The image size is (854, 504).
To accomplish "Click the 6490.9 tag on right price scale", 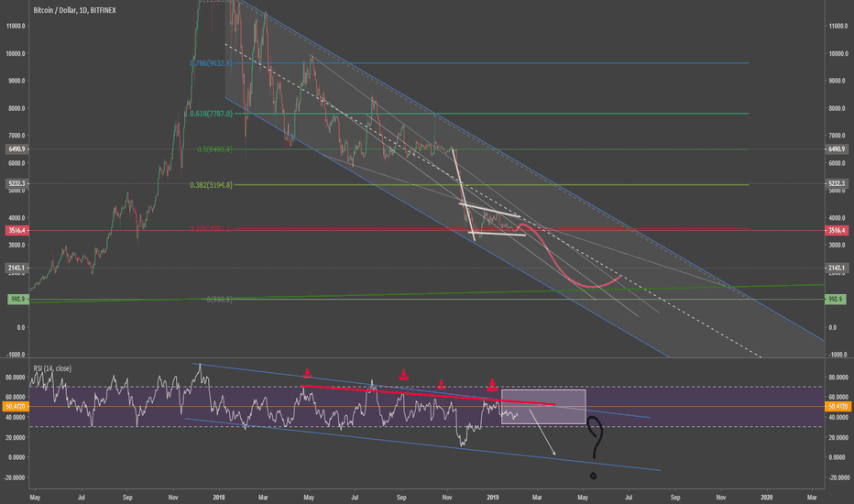I will (836, 149).
